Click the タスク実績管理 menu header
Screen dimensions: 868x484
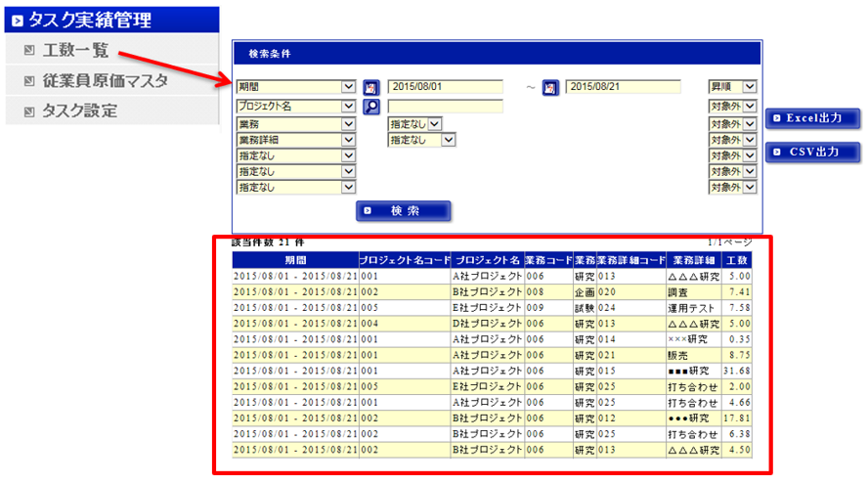coord(111,20)
